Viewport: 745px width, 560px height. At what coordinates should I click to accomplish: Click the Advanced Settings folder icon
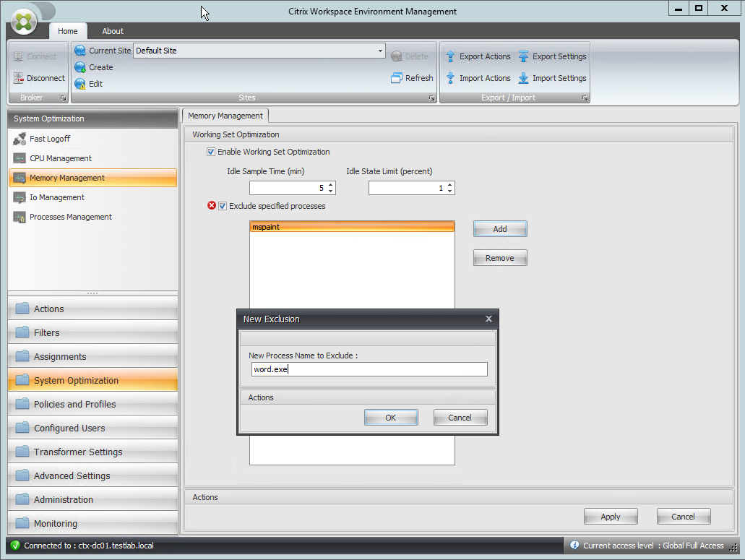coord(22,475)
